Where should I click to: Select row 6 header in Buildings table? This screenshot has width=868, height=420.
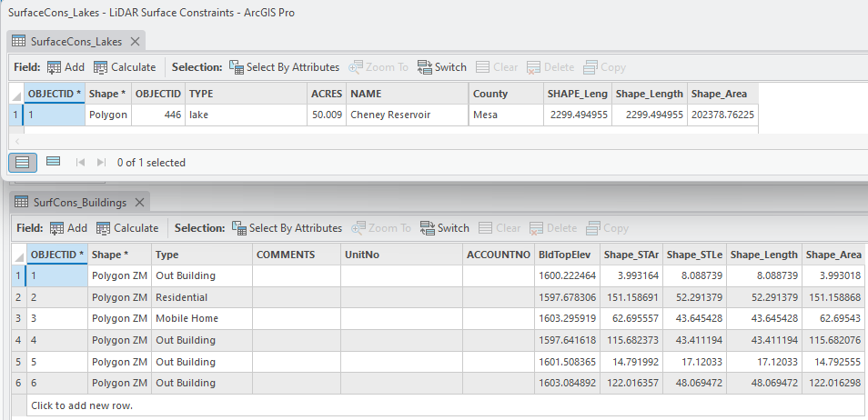[19, 383]
